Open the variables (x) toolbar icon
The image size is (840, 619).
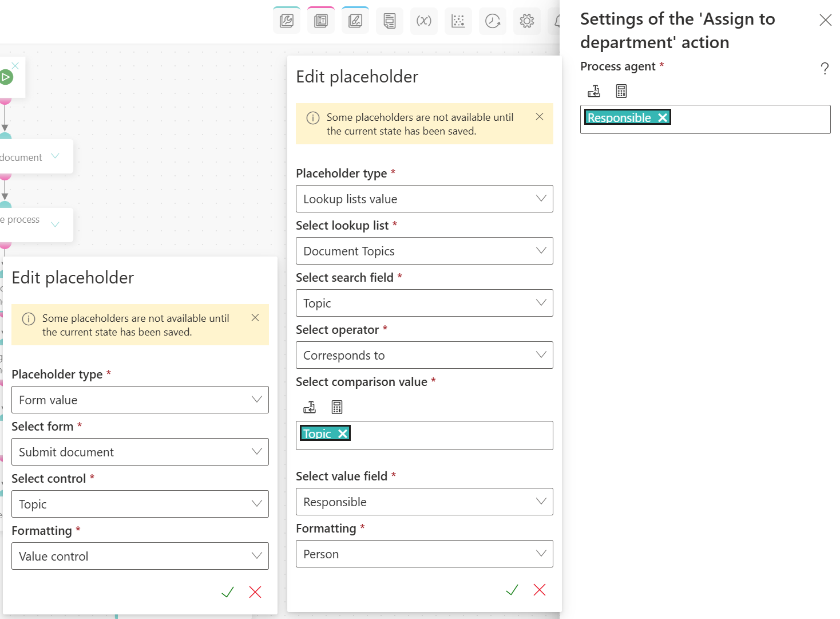(424, 21)
